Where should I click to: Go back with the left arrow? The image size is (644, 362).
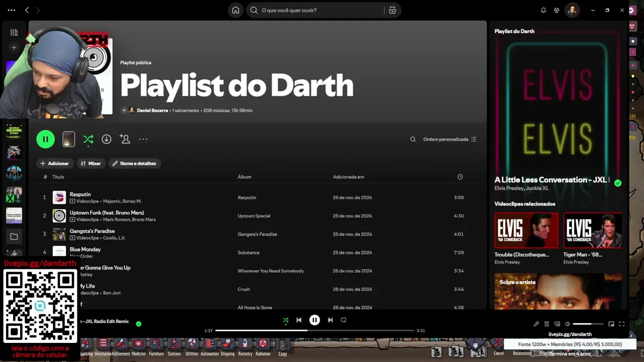(27, 10)
